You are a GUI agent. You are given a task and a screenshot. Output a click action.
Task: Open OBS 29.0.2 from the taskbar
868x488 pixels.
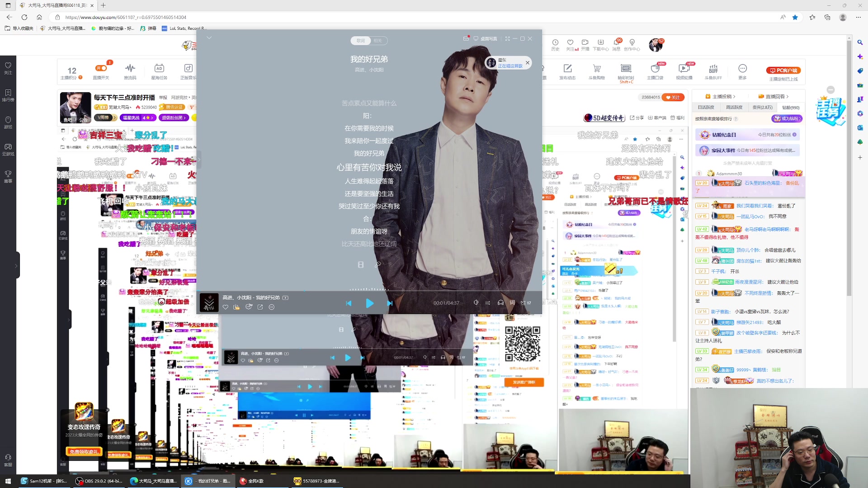click(x=99, y=481)
